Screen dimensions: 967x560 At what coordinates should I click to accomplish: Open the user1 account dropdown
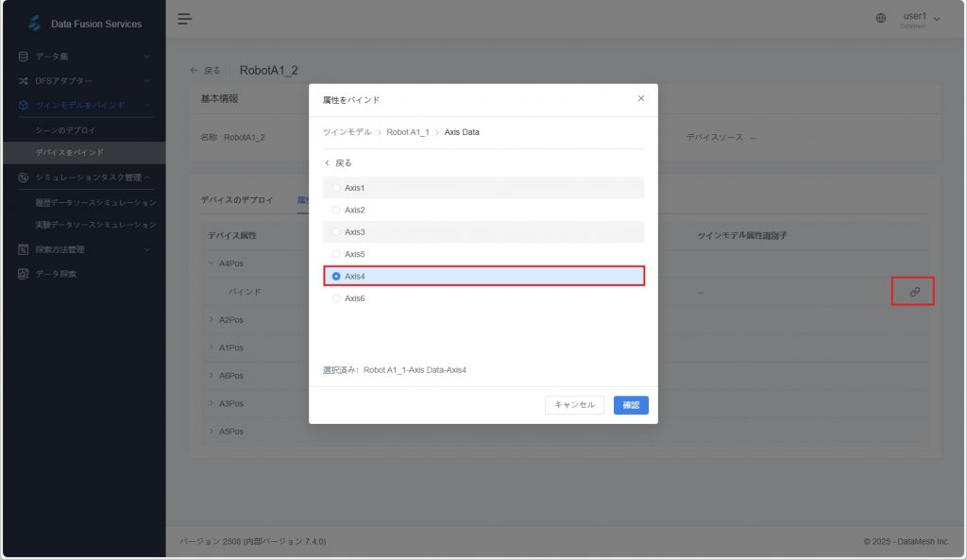pyautogui.click(x=921, y=18)
